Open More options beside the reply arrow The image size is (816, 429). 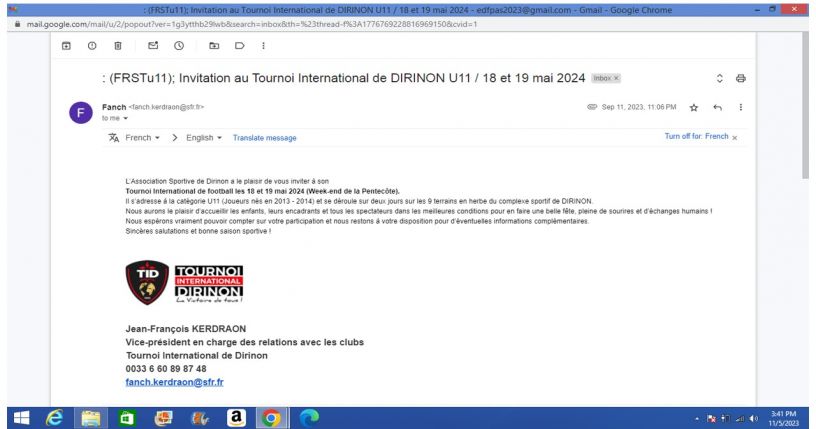[741, 107]
